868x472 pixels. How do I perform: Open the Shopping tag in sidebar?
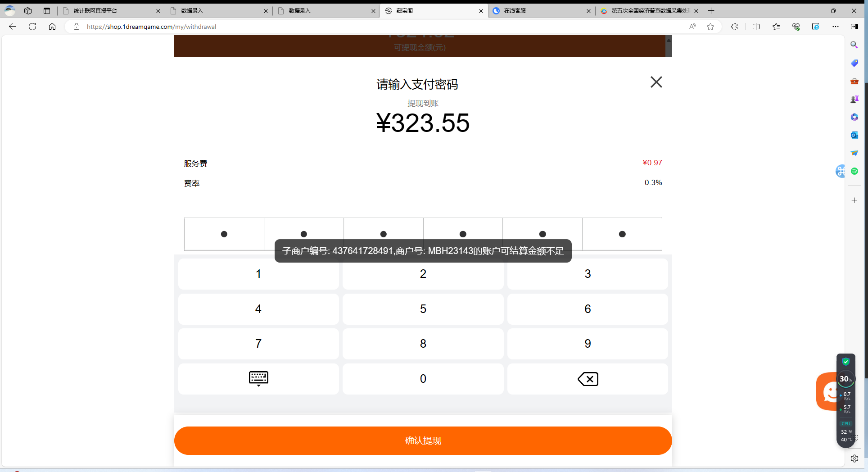854,63
